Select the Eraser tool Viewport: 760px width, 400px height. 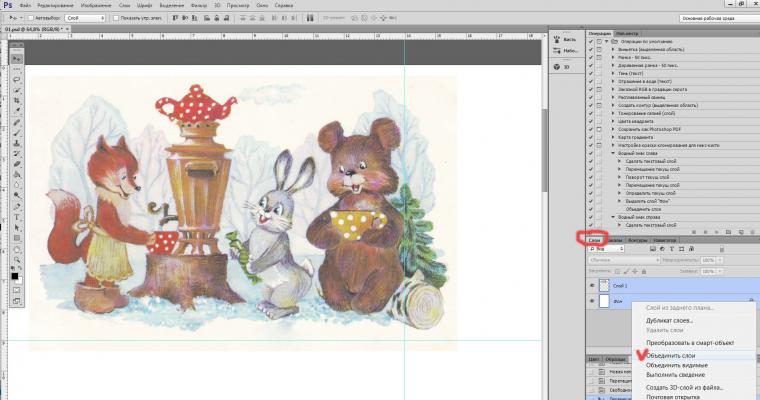[17, 164]
